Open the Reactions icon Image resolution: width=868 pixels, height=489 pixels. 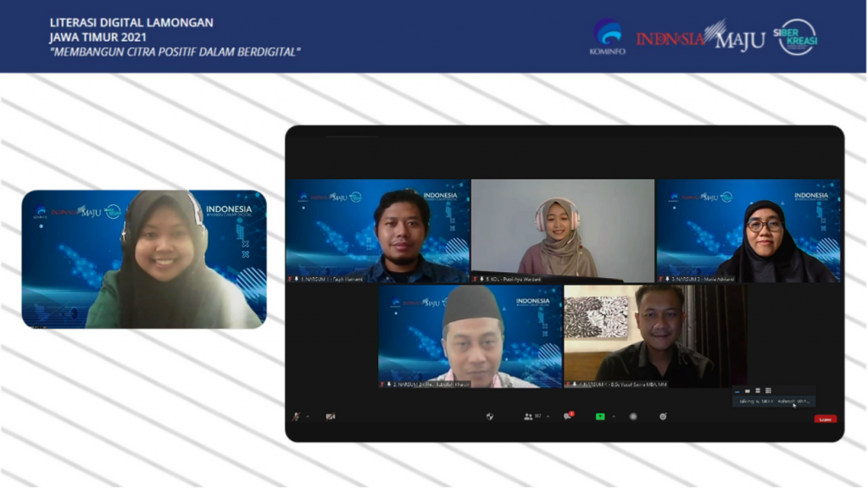(x=663, y=416)
